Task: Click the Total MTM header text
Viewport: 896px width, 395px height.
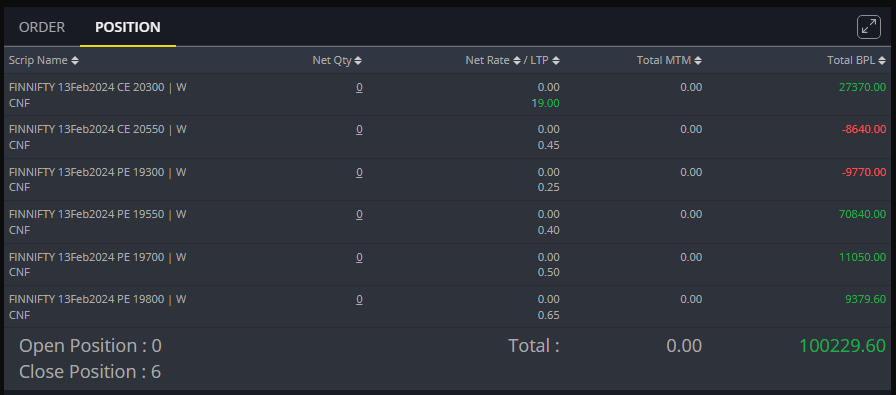Action: [x=664, y=60]
